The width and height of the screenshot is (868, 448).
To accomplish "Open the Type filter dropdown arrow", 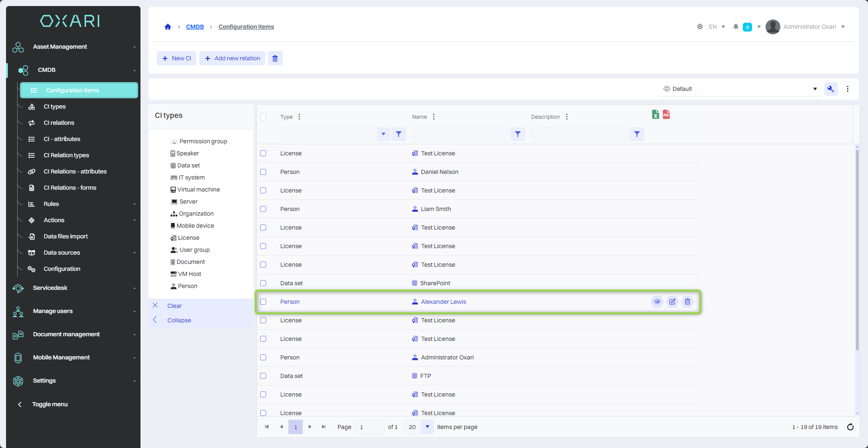I will (383, 134).
